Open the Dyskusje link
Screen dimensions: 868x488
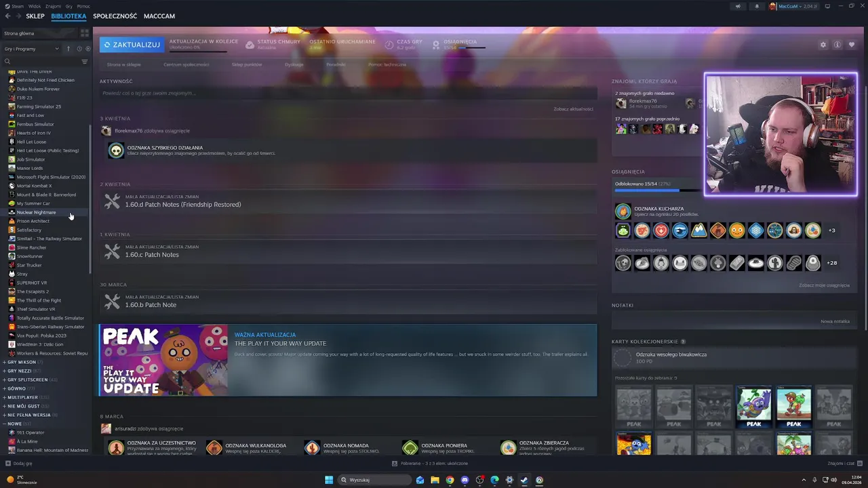pos(294,64)
